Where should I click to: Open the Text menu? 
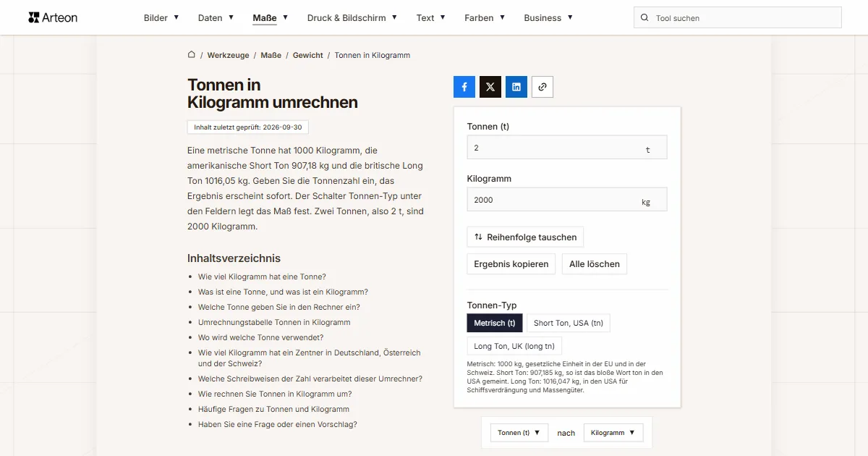click(431, 18)
